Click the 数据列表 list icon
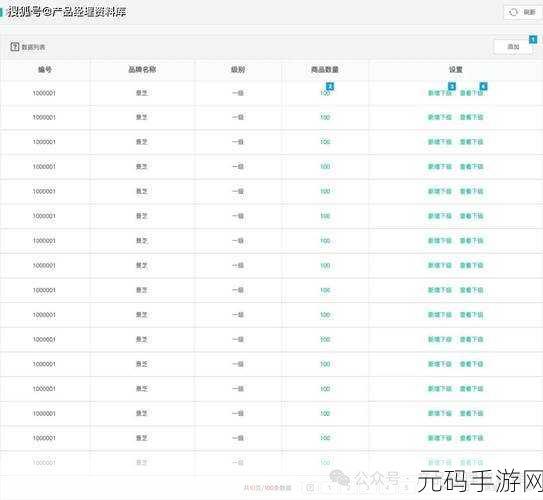The width and height of the screenshot is (543, 500). (x=15, y=47)
